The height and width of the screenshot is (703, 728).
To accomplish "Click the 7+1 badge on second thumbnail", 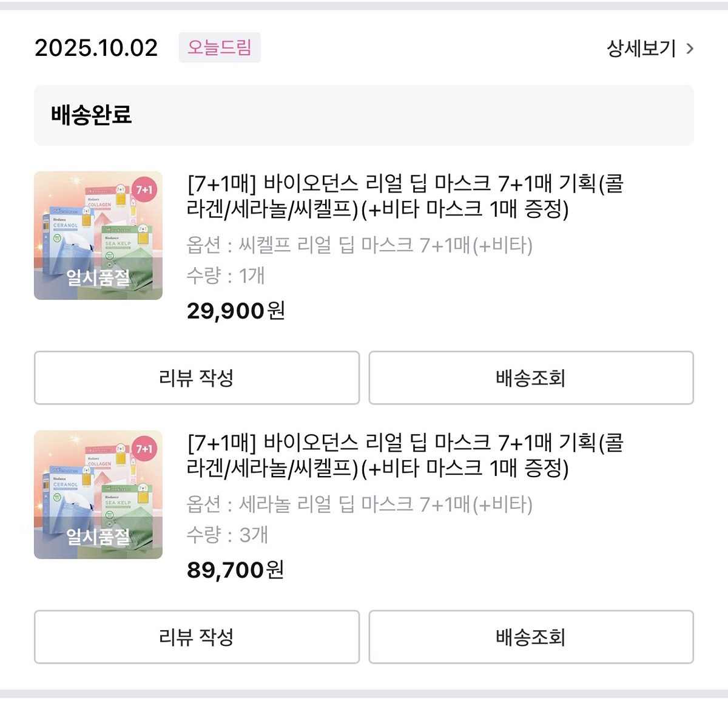I will (x=144, y=449).
